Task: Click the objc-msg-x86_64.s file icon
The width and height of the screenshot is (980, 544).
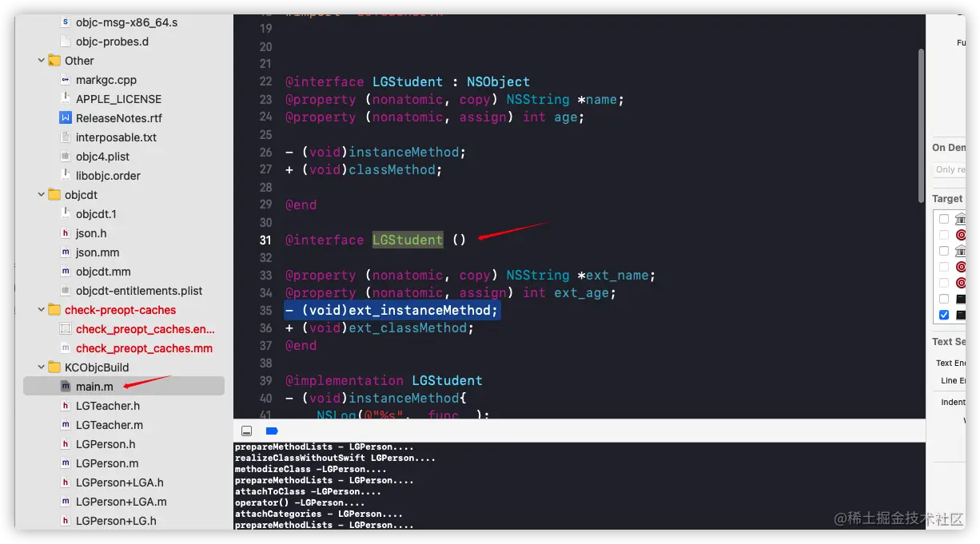Action: click(x=66, y=22)
